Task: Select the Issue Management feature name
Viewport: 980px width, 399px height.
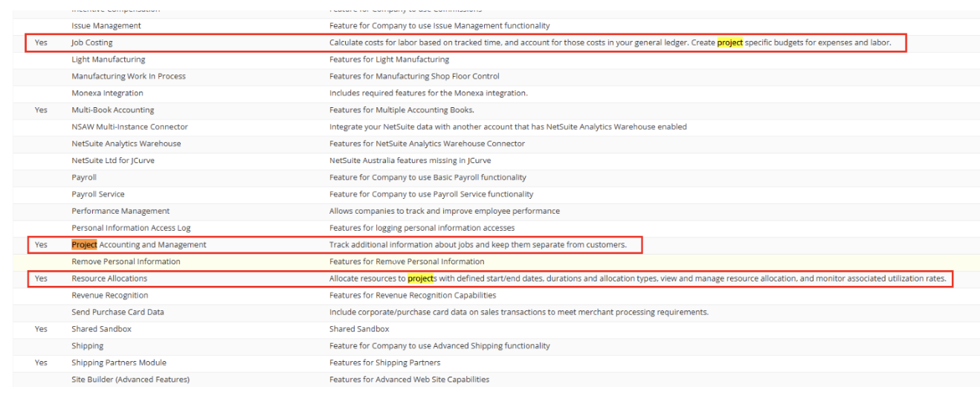Action: click(x=106, y=26)
